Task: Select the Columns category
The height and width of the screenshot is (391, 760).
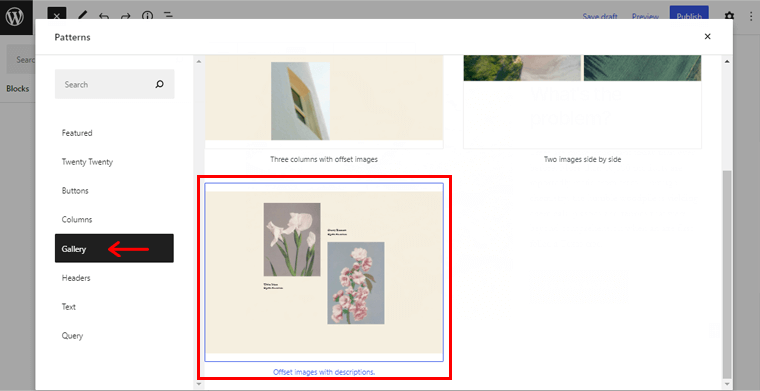Action: click(77, 219)
